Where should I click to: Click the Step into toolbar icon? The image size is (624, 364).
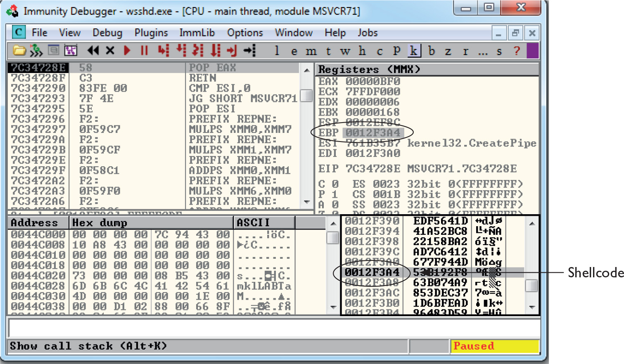click(x=164, y=51)
